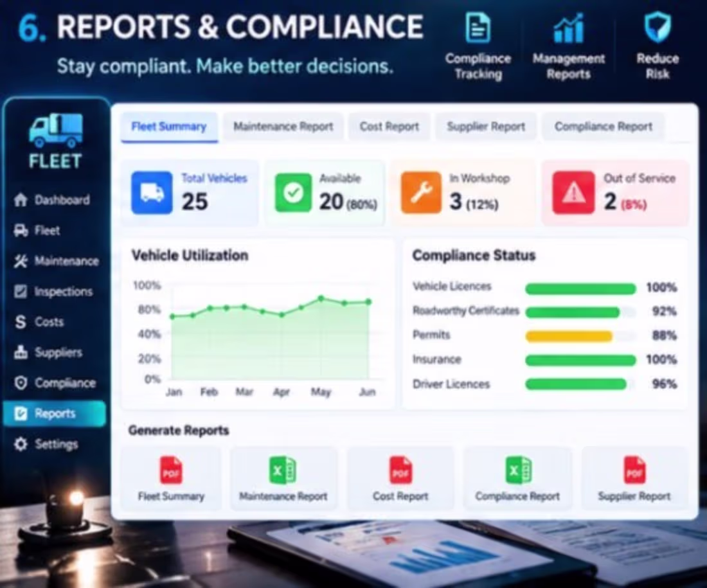This screenshot has height=588, width=707.
Task: Click the Vehicle Licences progress bar
Action: (581, 289)
